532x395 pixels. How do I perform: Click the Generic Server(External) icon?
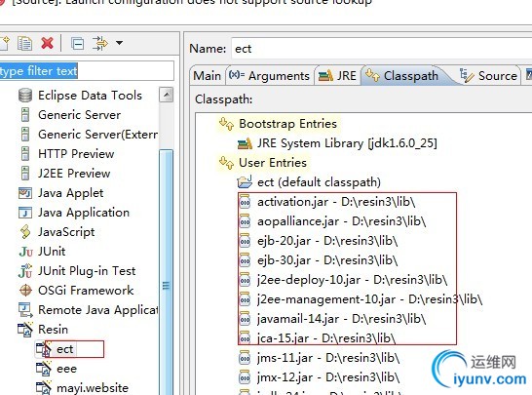(x=25, y=135)
